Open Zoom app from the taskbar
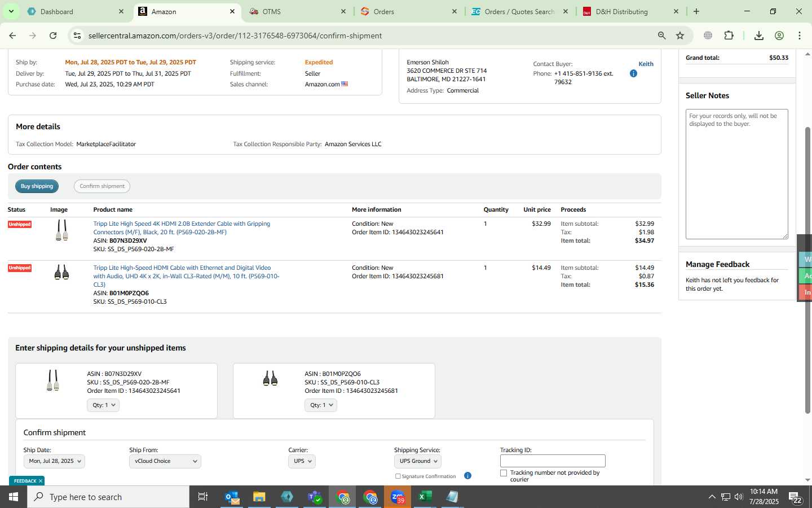The width and height of the screenshot is (812, 508). point(398,497)
